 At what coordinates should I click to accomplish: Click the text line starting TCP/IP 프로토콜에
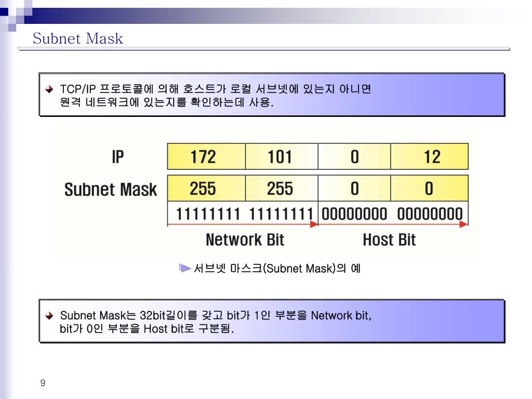pyautogui.click(x=216, y=89)
